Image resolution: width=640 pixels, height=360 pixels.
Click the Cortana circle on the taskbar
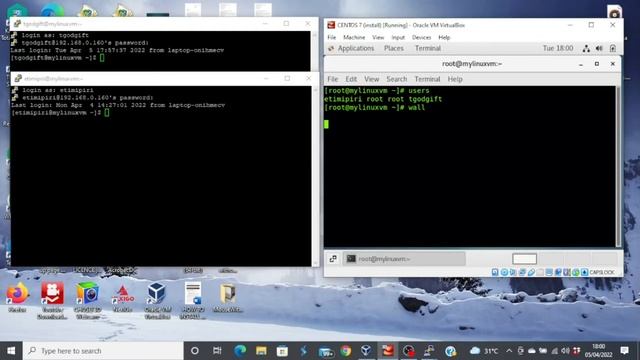click(x=195, y=351)
